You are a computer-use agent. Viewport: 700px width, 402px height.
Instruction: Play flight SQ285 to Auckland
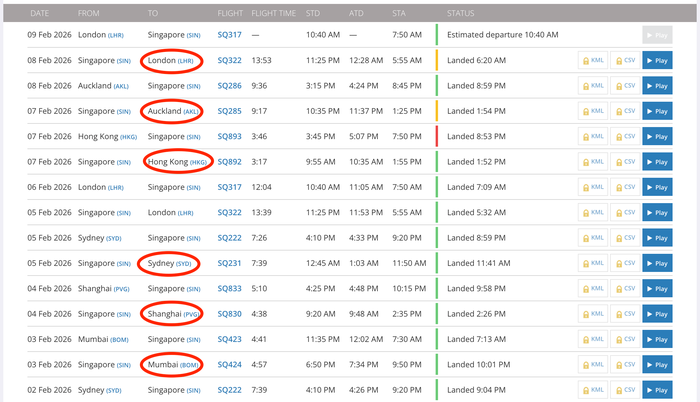pos(657,111)
